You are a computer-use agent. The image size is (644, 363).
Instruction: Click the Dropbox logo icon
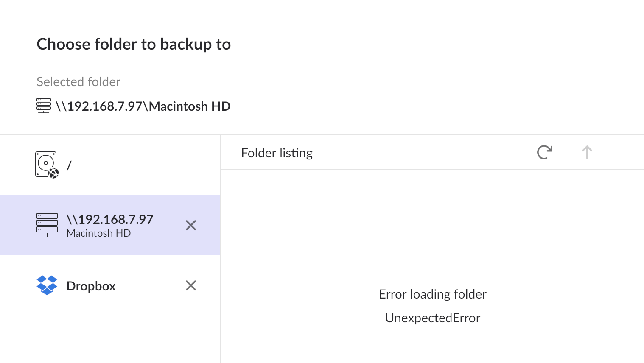(x=47, y=285)
